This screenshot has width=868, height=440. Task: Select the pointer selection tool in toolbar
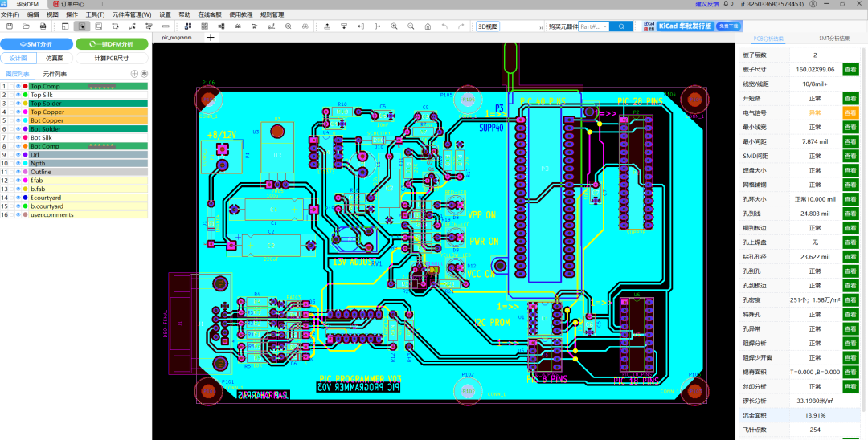tap(82, 26)
